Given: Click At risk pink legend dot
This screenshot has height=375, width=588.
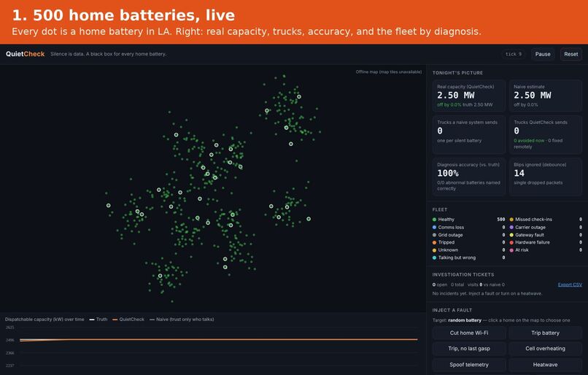Looking at the screenshot, I should pos(511,250).
